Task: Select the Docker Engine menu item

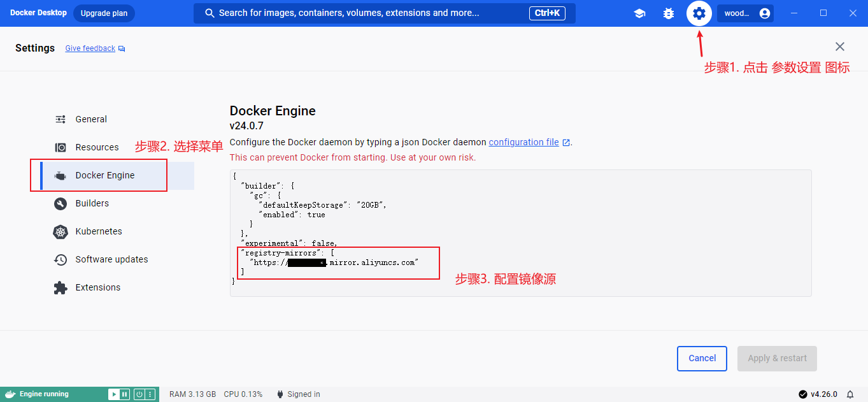Action: click(x=117, y=176)
